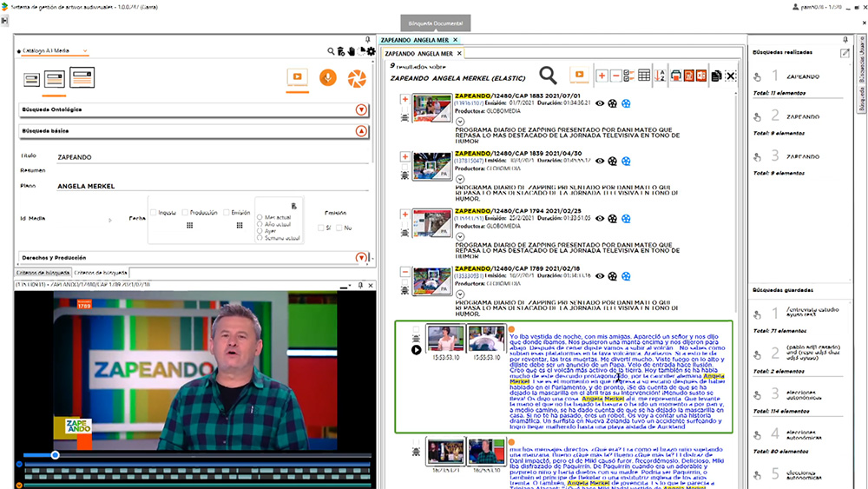Expand the Búsqueda Ontológica section

(361, 109)
